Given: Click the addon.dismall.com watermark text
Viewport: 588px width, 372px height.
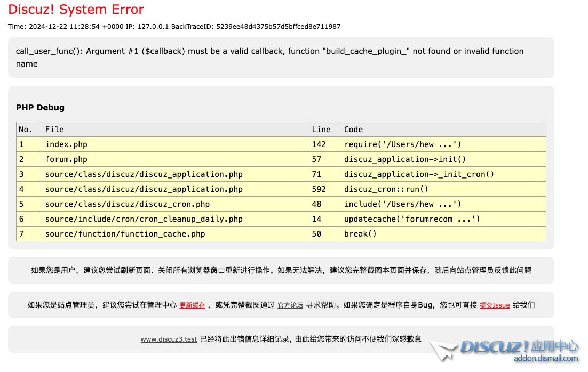Looking at the screenshot, I should pyautogui.click(x=545, y=359).
